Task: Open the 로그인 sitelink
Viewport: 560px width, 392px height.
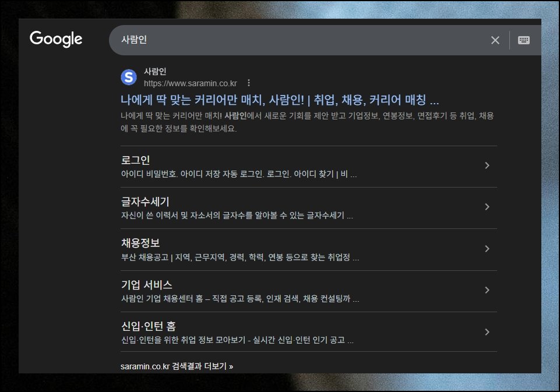Action: click(135, 160)
